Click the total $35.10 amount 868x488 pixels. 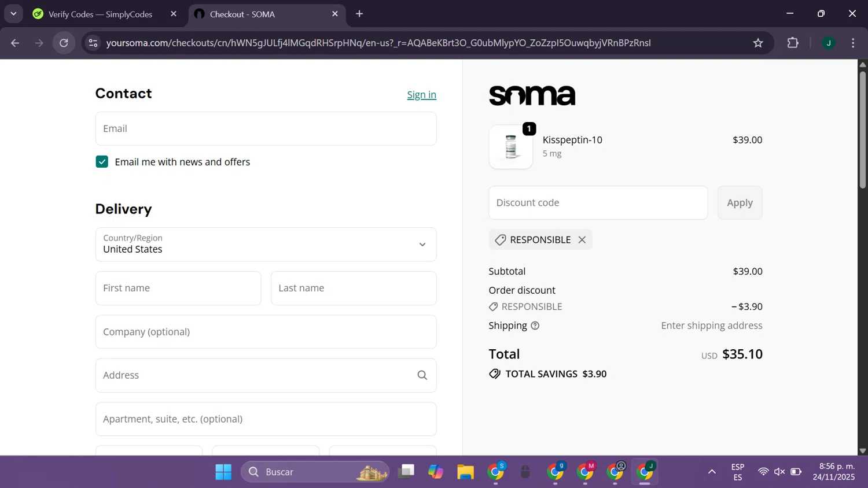coord(742,354)
